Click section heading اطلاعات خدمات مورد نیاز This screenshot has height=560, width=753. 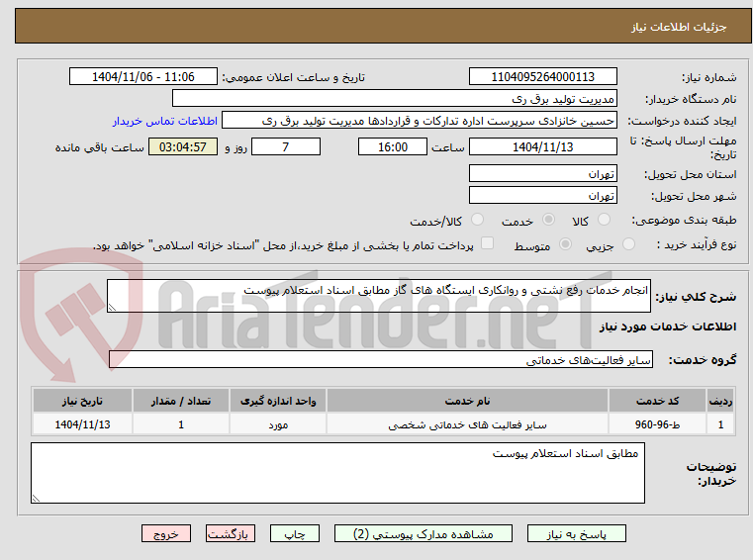tap(668, 327)
